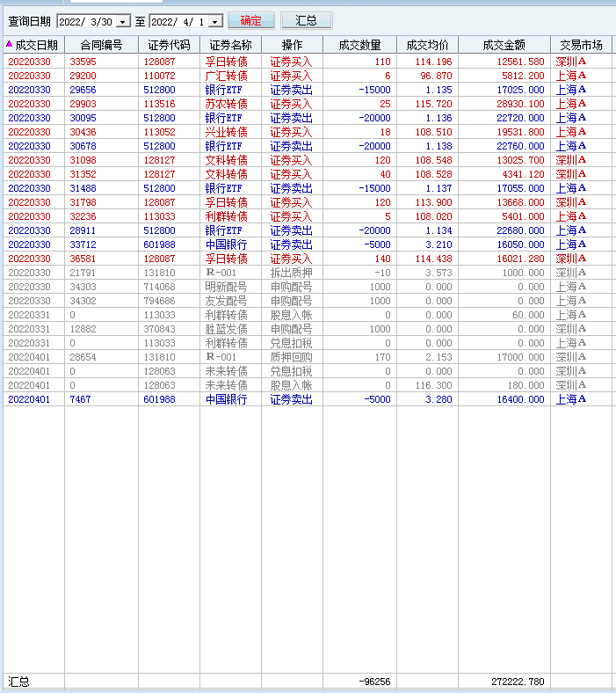The width and height of the screenshot is (616, 693).
Task: Sort by 合同编号 column header
Action: (x=102, y=45)
